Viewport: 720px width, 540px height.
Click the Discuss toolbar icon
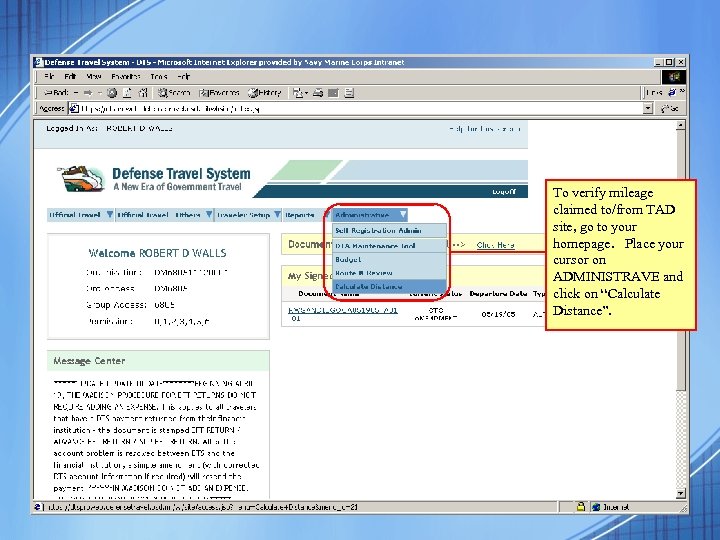coord(349,93)
